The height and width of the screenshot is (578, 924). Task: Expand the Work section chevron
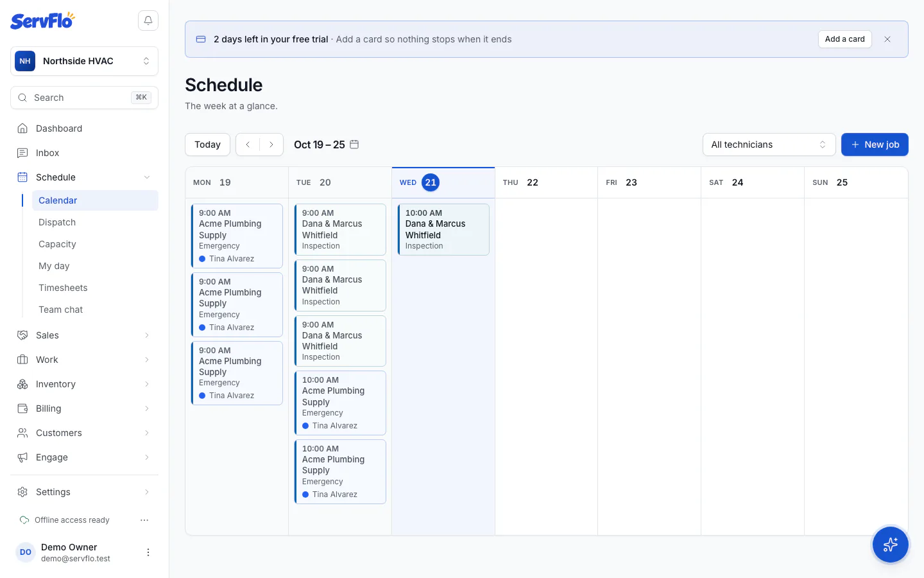click(x=147, y=360)
